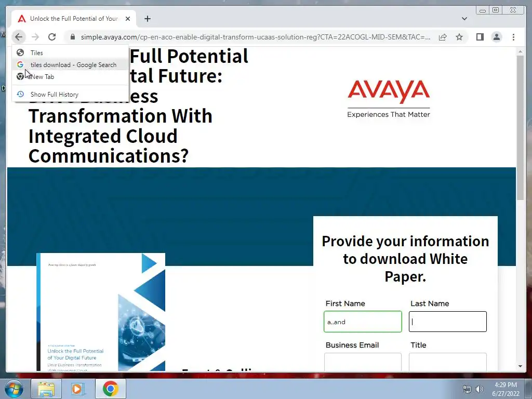Click the First Name field containing 'a,,and'
532x399 pixels.
pyautogui.click(x=363, y=322)
